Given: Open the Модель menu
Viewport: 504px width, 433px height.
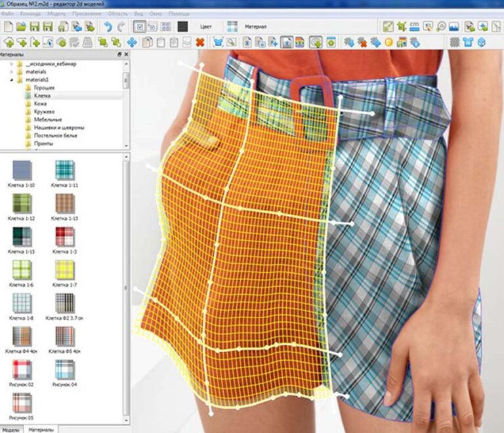Looking at the screenshot, I should (56, 14).
